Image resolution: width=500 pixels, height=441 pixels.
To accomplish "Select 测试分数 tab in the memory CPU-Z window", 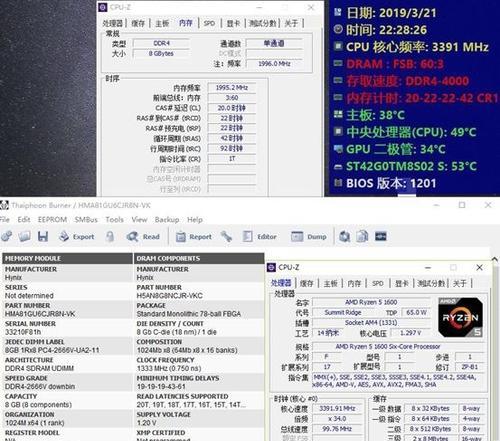I will [263, 23].
